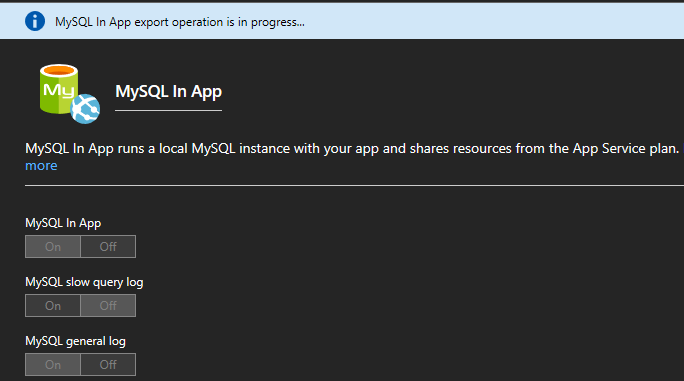Viewport: 684px width, 381px height.
Task: Click the 'MySQL slow query log' label
Action: click(84, 282)
